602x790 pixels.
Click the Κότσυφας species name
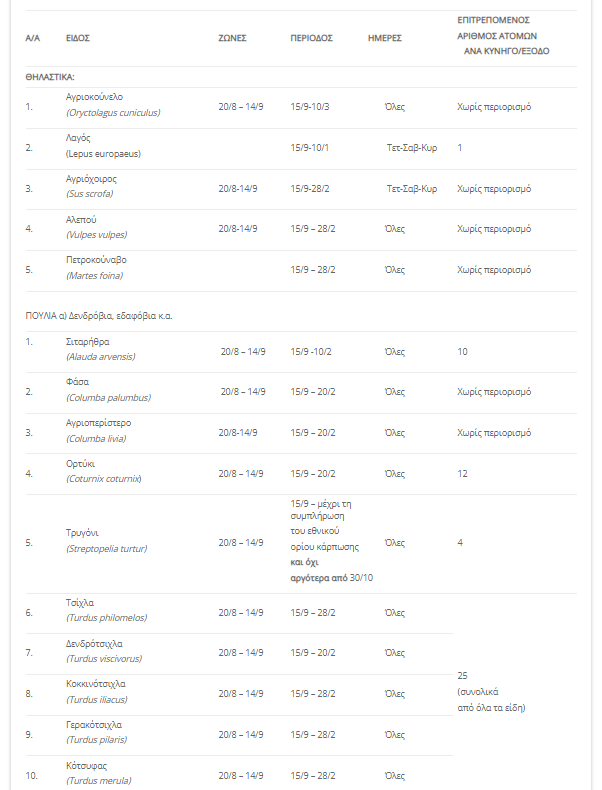coord(86,766)
